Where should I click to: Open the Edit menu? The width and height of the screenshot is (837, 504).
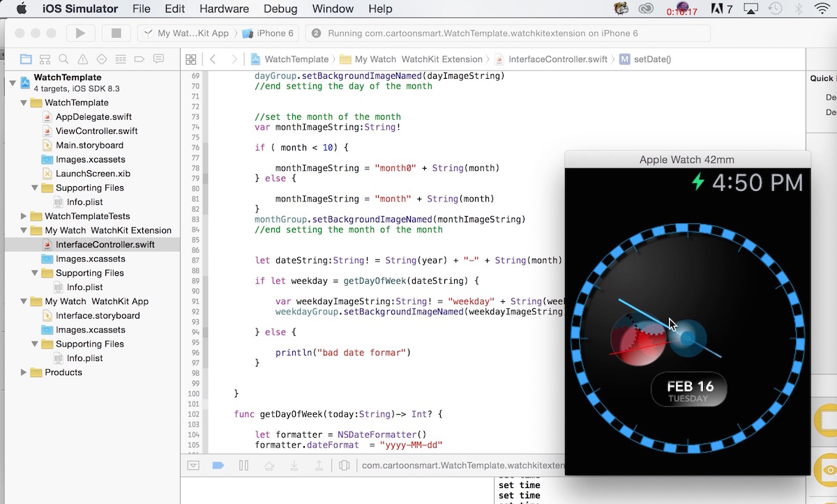pos(175,8)
